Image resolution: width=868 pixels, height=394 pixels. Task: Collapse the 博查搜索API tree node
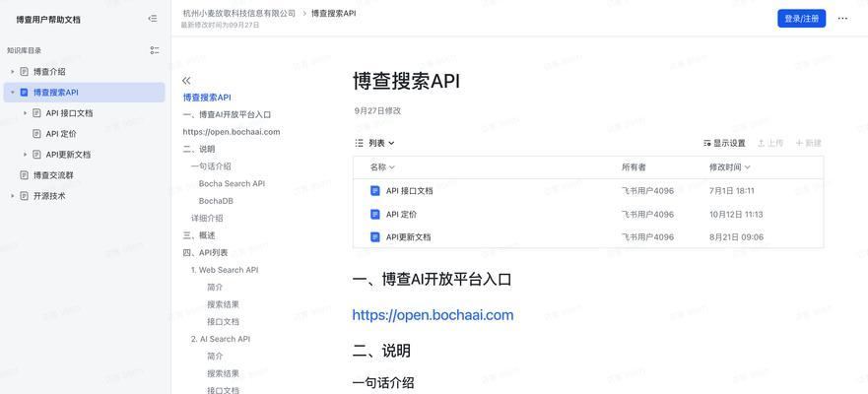tap(13, 93)
